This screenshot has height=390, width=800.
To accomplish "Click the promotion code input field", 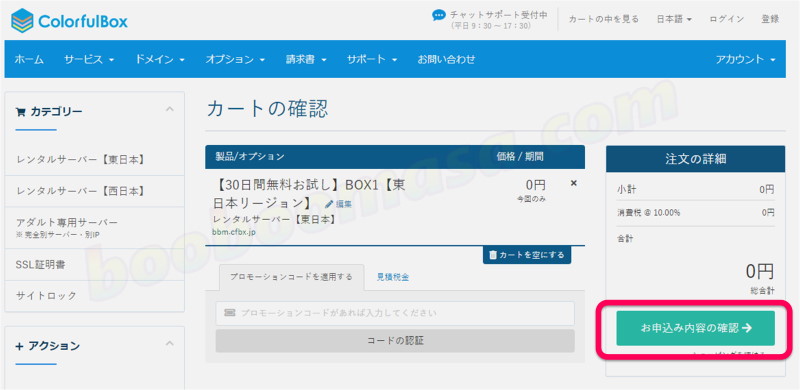I will point(395,313).
